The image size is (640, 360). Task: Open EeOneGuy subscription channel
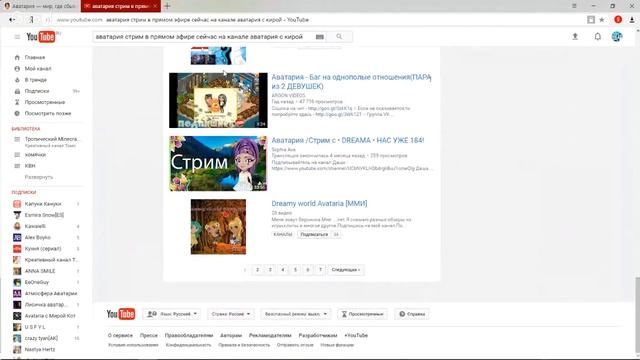tap(37, 282)
